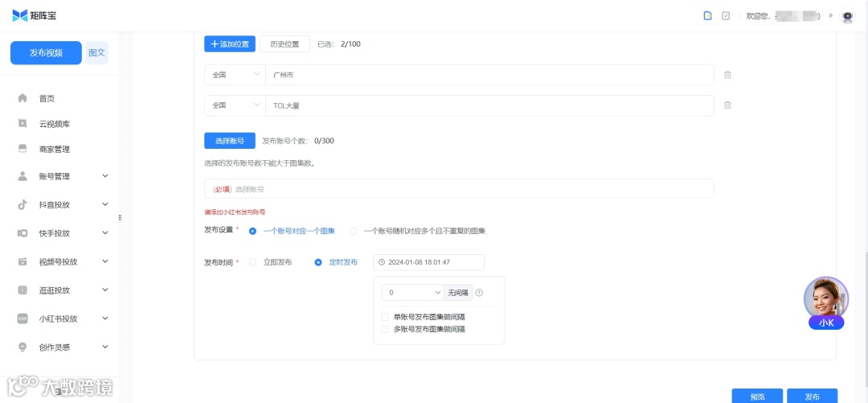Click the 预览 button

click(x=757, y=396)
